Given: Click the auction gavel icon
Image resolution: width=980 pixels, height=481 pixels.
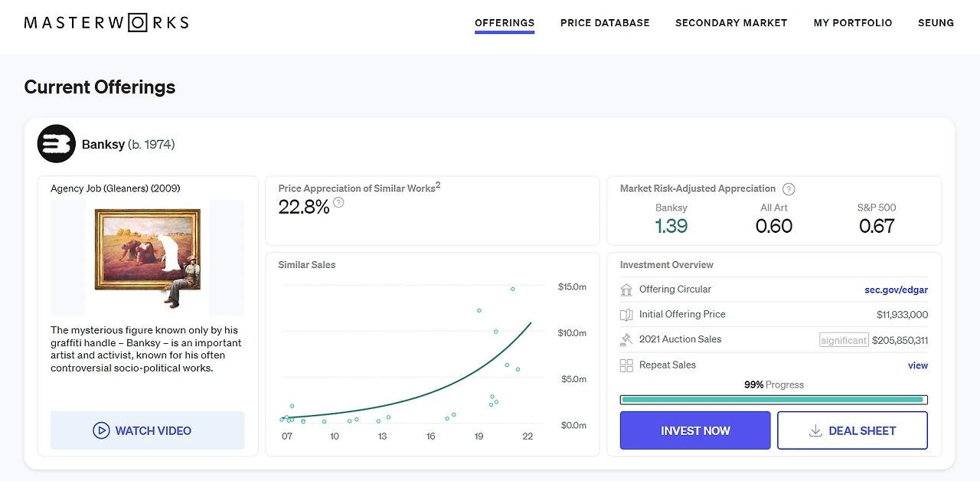Looking at the screenshot, I should (x=626, y=339).
